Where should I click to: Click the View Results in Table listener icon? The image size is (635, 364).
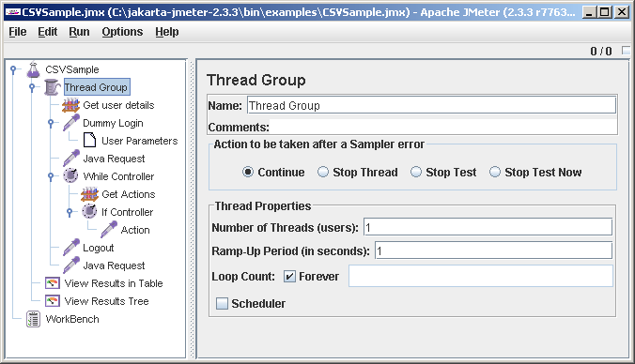53,283
